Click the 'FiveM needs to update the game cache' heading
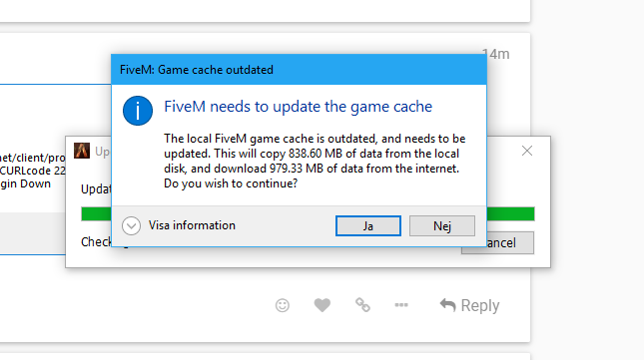The image size is (644, 360). pyautogui.click(x=299, y=107)
